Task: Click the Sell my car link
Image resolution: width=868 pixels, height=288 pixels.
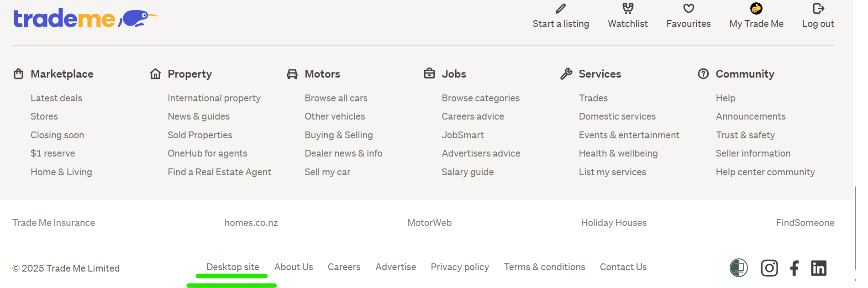Action: [x=327, y=172]
